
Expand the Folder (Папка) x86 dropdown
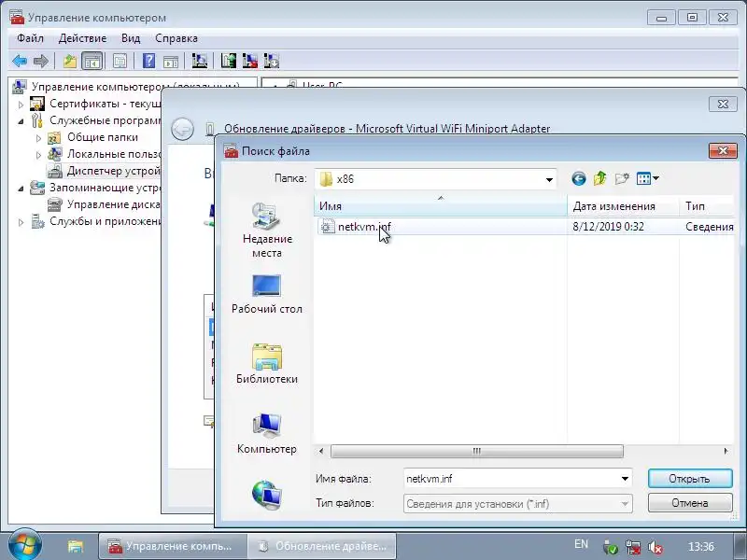click(x=549, y=179)
